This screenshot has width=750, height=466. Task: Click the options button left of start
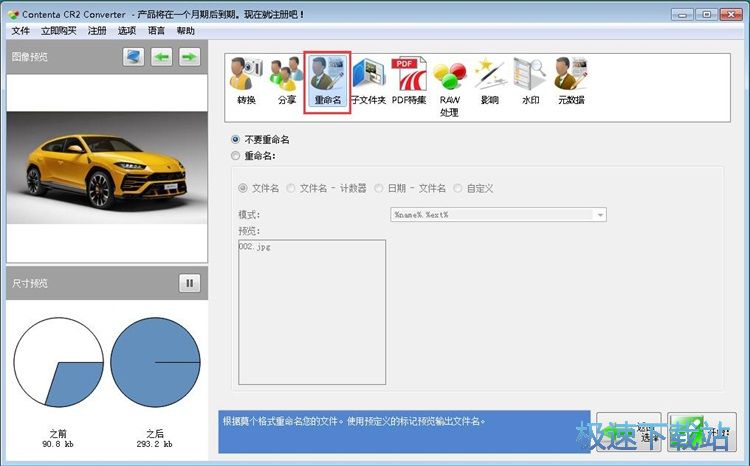click(629, 432)
